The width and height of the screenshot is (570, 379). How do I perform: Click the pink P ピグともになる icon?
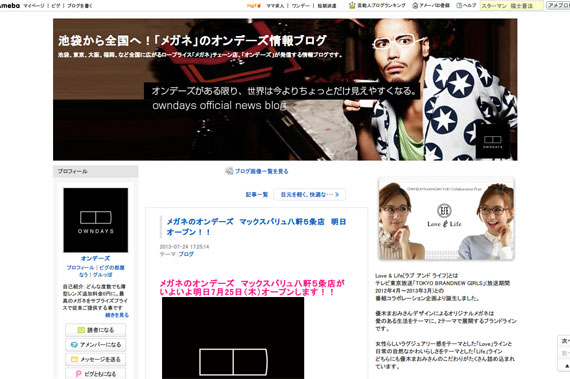tap(78, 374)
